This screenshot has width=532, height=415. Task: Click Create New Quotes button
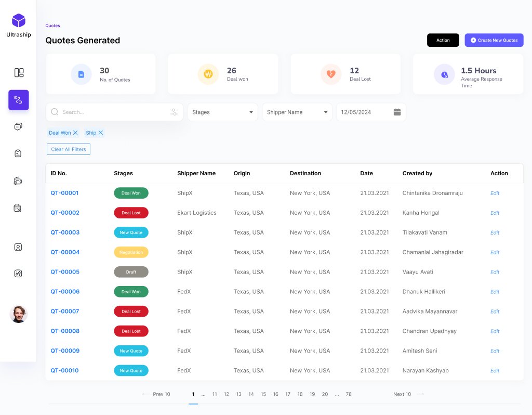(x=494, y=40)
